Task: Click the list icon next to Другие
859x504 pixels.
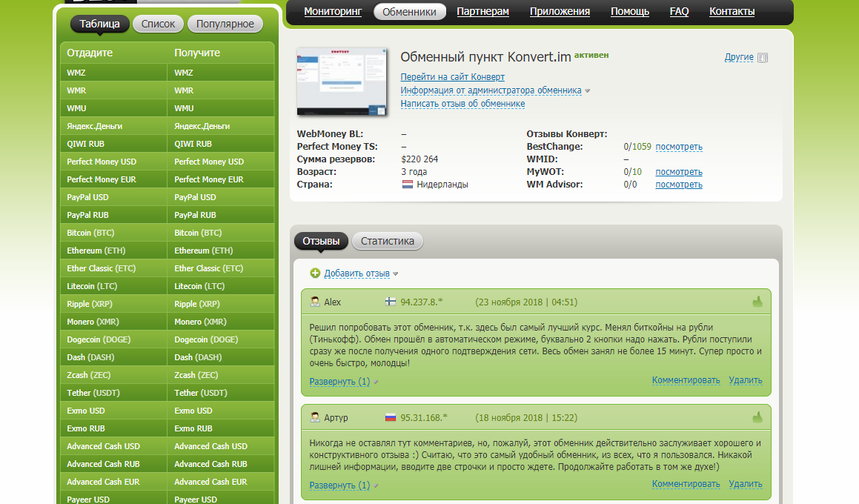Action: pyautogui.click(x=763, y=58)
